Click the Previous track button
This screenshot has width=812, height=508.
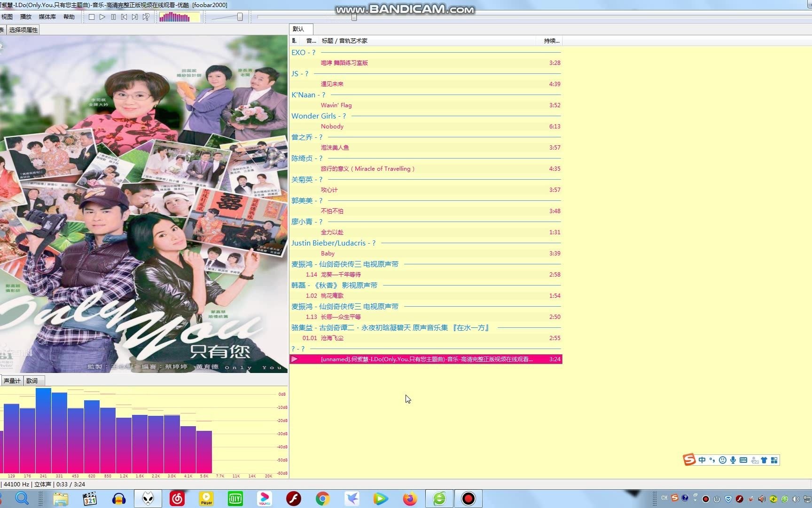click(124, 17)
